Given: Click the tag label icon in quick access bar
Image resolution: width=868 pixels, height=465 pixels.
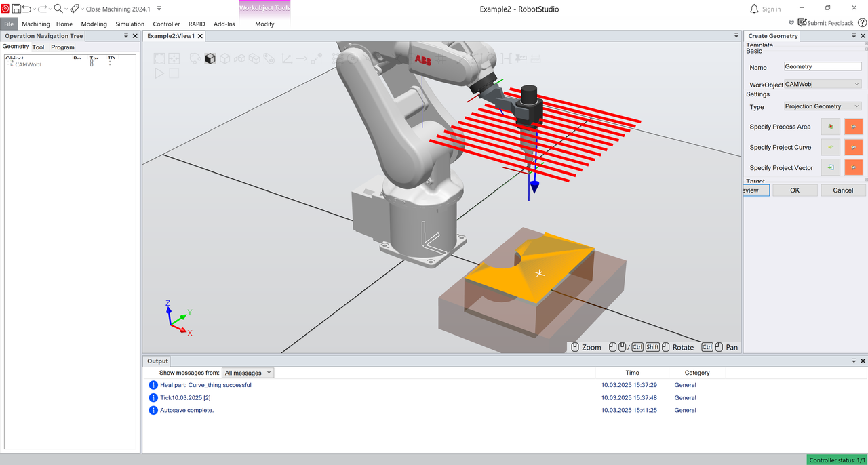Looking at the screenshot, I should pos(74,9).
